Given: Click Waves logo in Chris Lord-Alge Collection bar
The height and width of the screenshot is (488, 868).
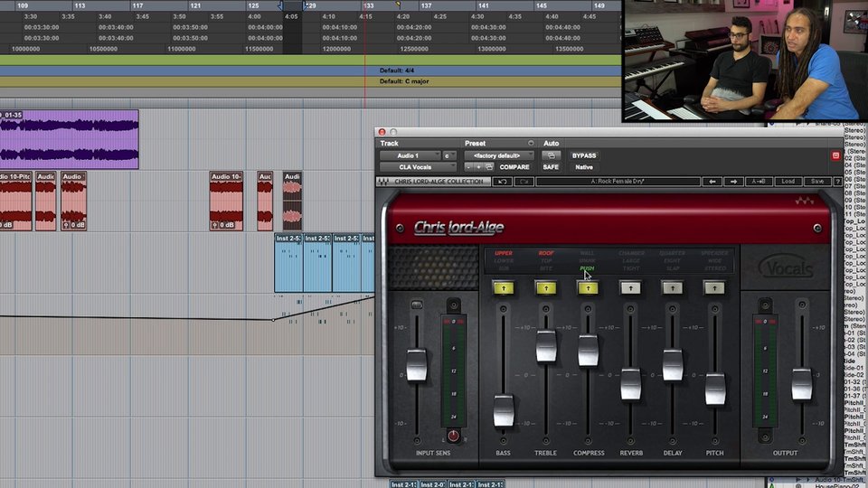Looking at the screenshot, I should point(383,182).
